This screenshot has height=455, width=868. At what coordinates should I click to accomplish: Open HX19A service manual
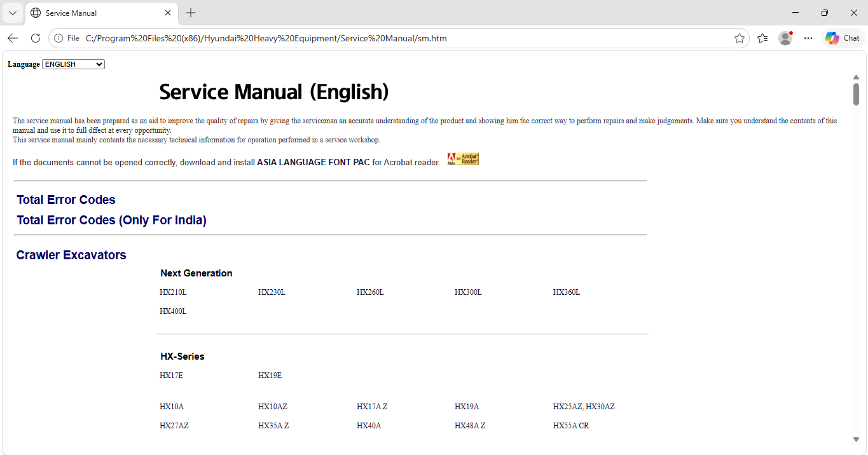pos(467,407)
